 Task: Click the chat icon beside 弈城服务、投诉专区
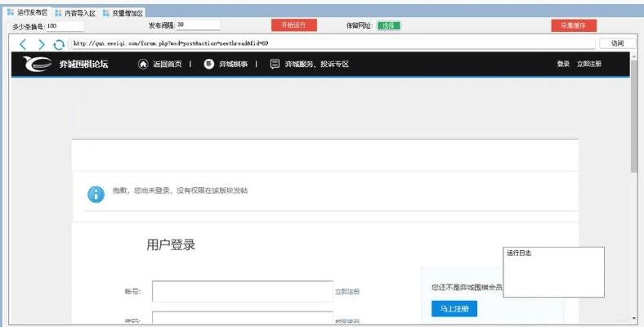pos(275,64)
